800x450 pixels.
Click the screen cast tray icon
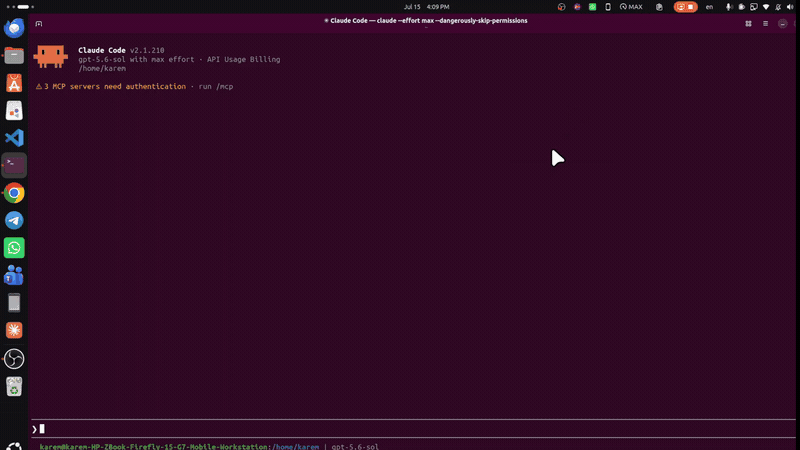coord(754,7)
